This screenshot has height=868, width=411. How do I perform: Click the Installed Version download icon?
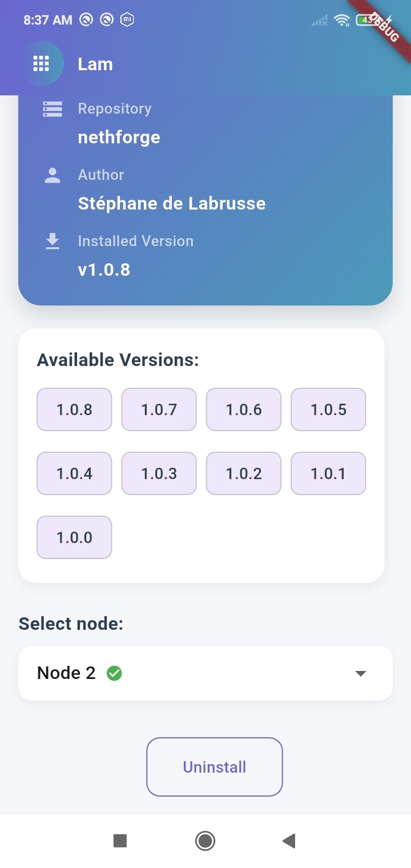(x=53, y=241)
